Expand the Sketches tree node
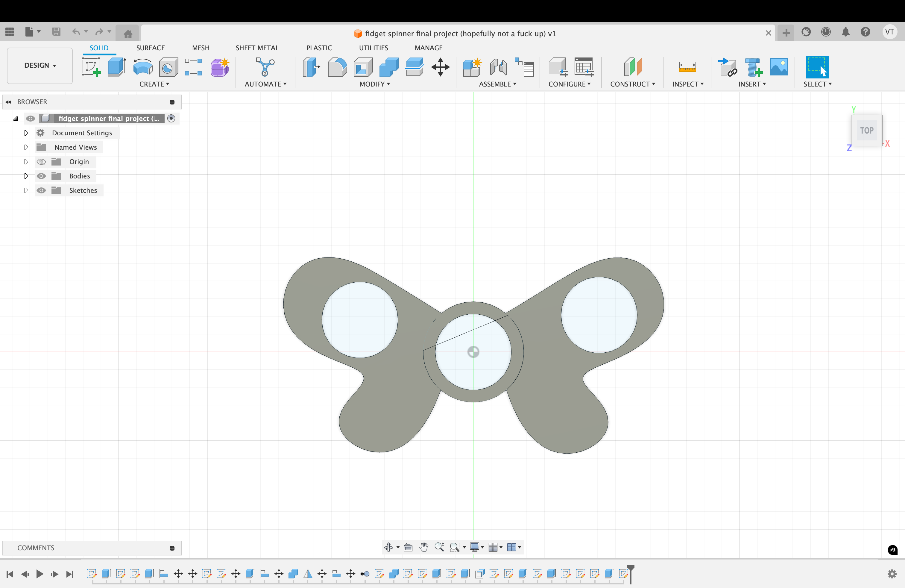 (x=26, y=190)
